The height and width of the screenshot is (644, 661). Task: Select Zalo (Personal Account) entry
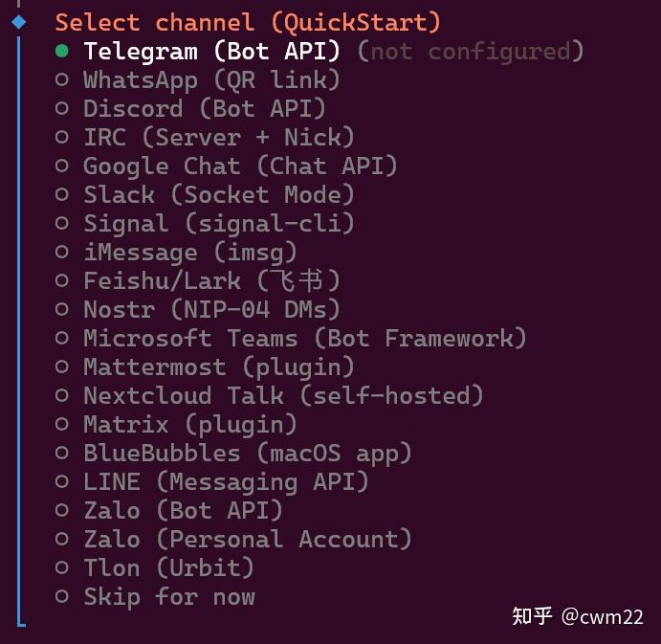(x=247, y=539)
